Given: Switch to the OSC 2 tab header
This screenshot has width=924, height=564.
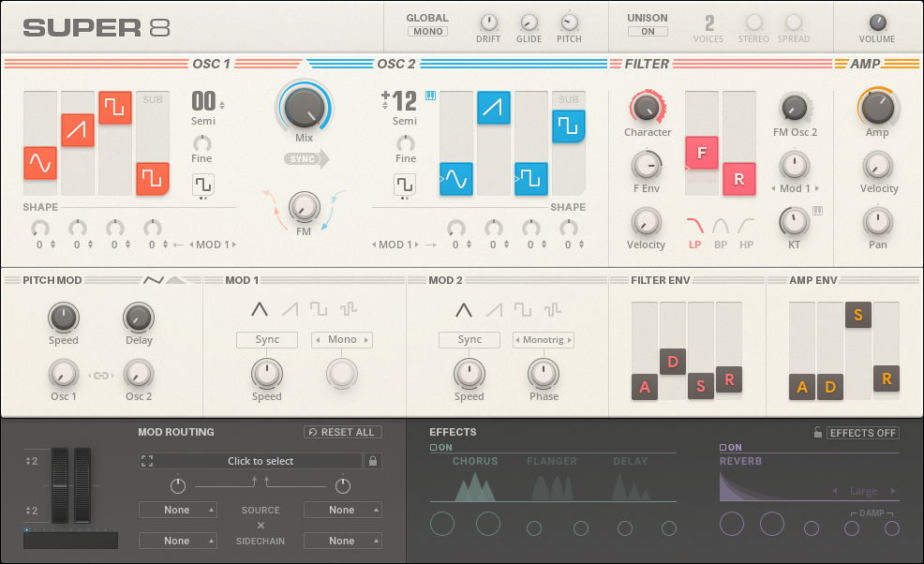Looking at the screenshot, I should pos(395,64).
